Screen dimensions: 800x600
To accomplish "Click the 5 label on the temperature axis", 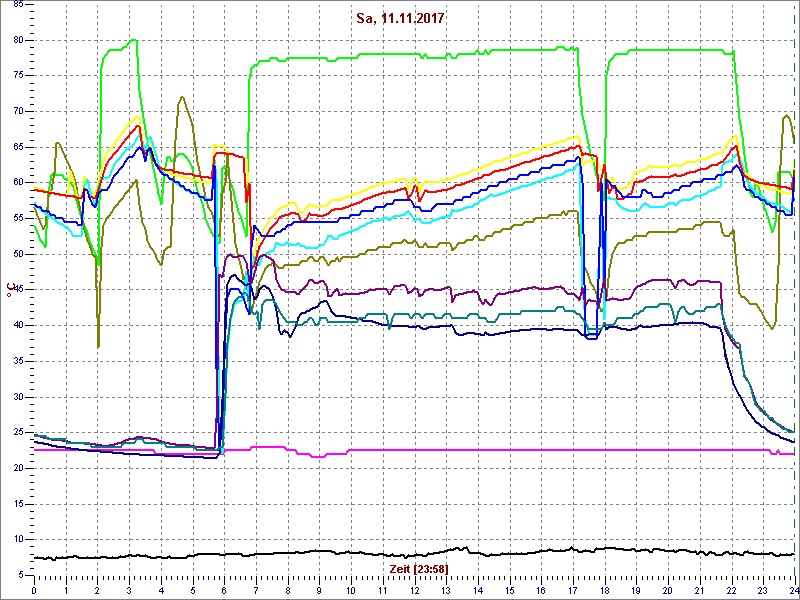I will (21, 575).
